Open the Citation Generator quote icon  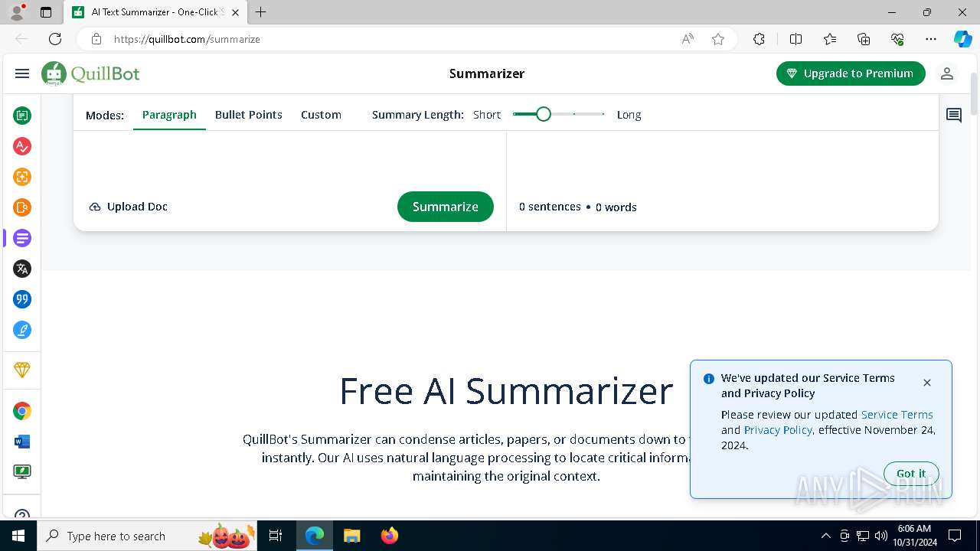coord(22,299)
